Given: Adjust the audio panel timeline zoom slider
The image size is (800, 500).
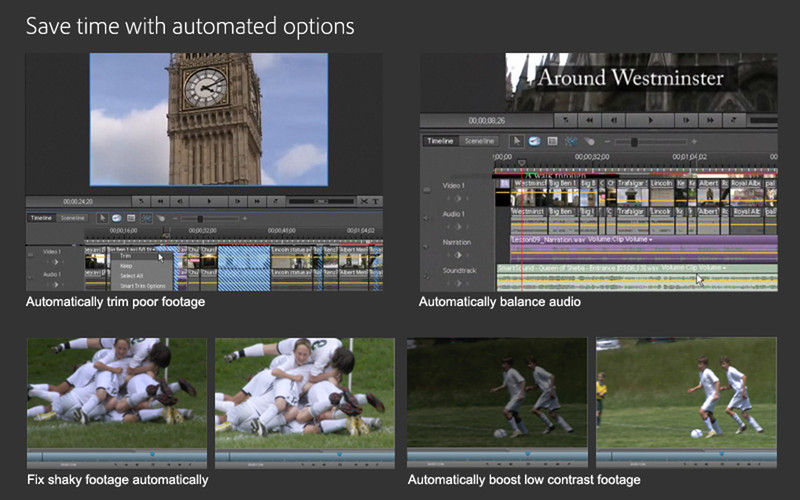Looking at the screenshot, I should click(634, 142).
